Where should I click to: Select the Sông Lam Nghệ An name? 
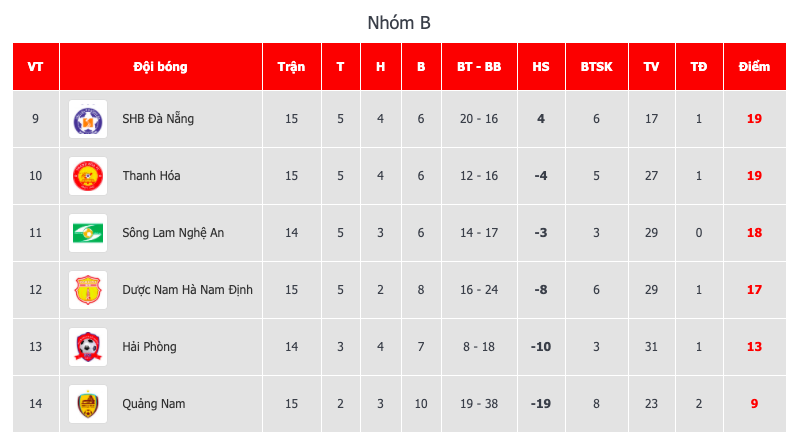173,233
